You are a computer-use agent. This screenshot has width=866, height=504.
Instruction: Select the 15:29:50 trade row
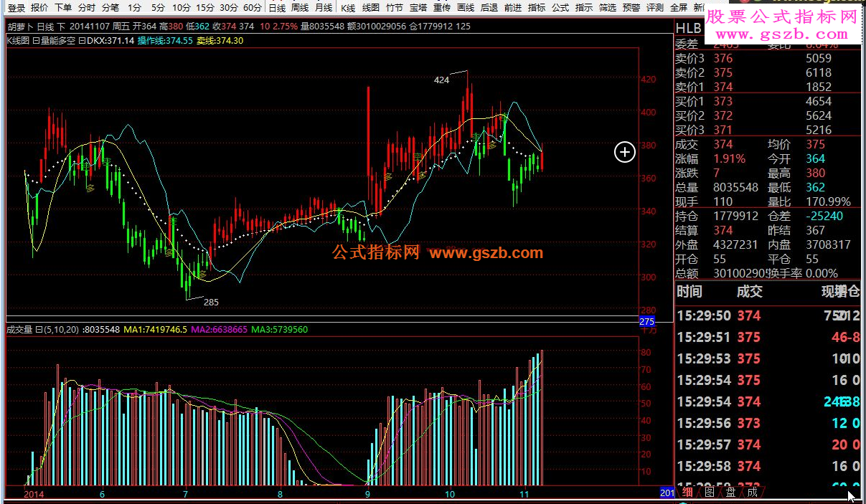pyautogui.click(x=767, y=315)
